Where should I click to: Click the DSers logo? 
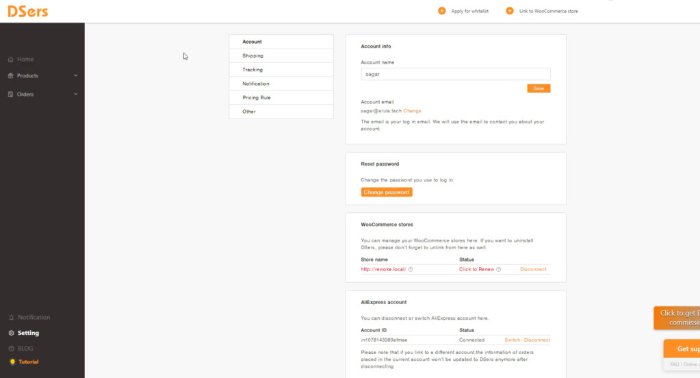point(28,11)
